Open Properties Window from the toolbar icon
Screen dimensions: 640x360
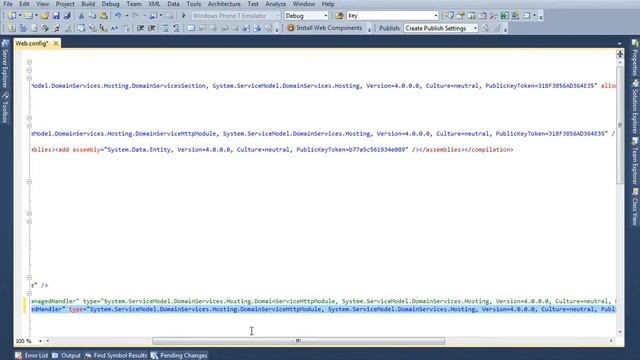(x=460, y=16)
